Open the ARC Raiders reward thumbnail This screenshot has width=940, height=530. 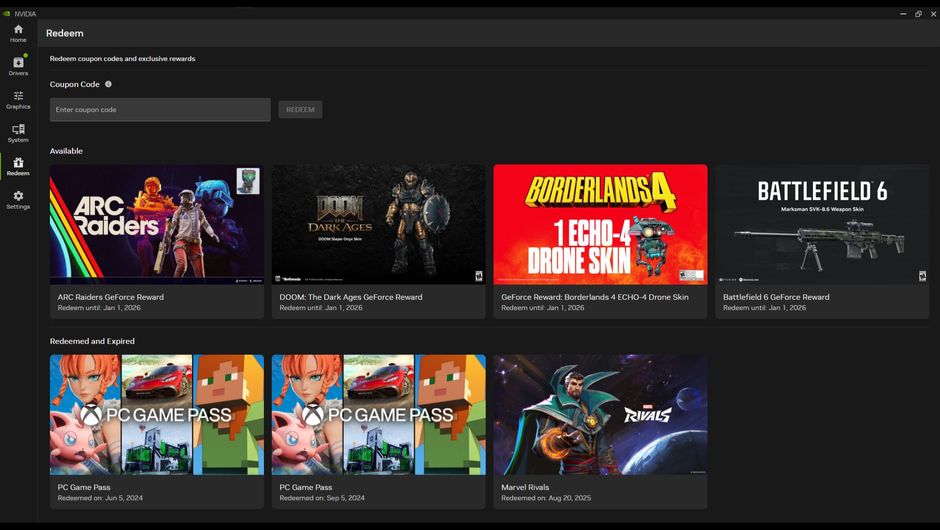157,225
